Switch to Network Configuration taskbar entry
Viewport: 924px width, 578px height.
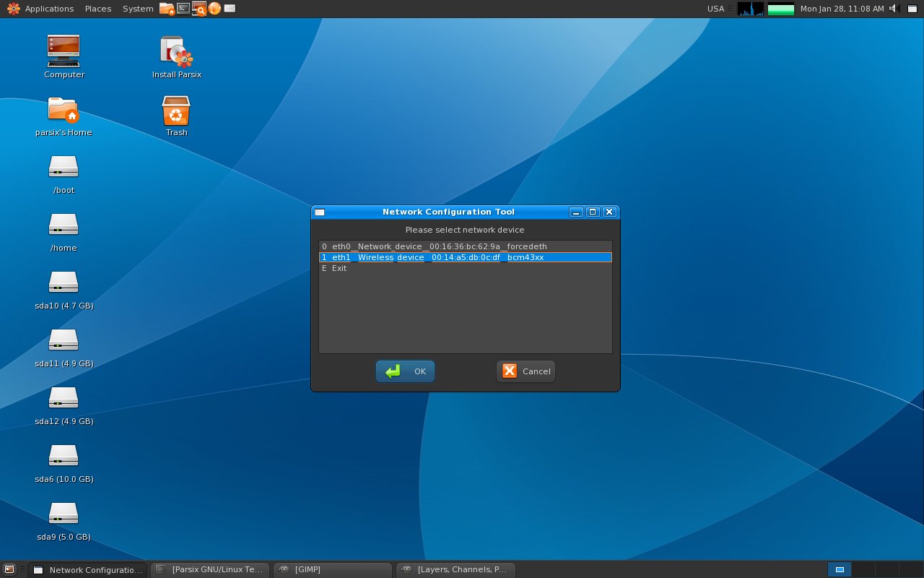coord(87,569)
